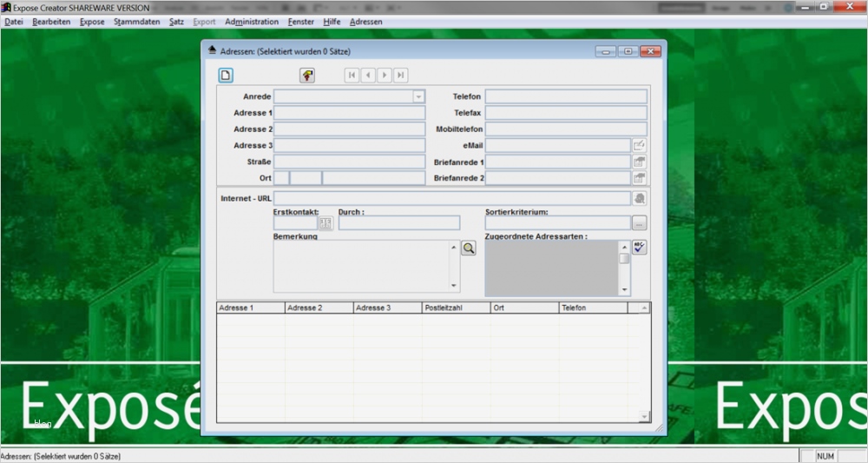The width and height of the screenshot is (868, 463).
Task: Open the Satz menu
Action: click(x=176, y=22)
